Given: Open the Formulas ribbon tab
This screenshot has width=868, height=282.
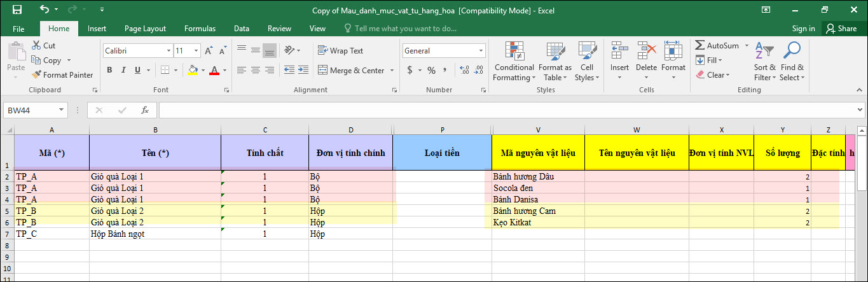Looking at the screenshot, I should (x=200, y=29).
